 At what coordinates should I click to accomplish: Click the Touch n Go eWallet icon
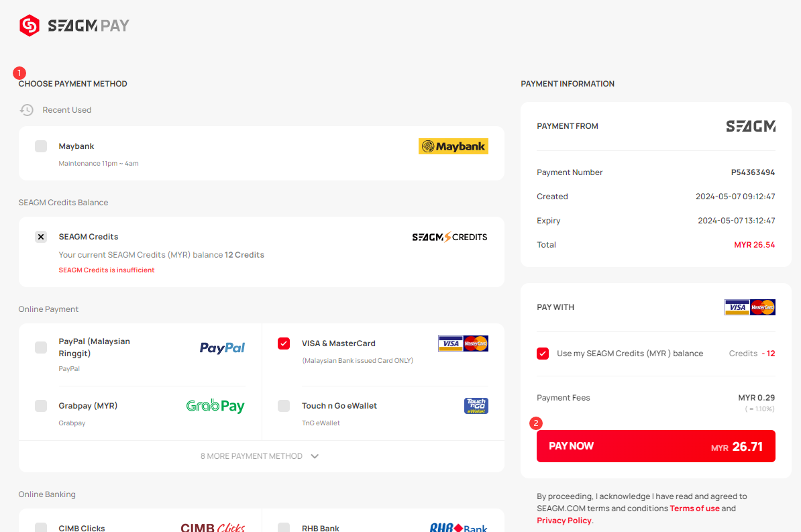476,406
